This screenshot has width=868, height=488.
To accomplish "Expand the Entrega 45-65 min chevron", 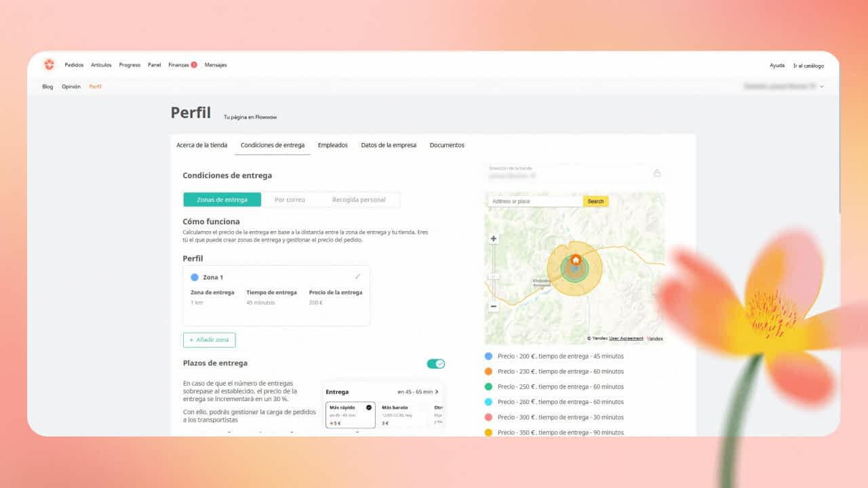I will point(436,392).
